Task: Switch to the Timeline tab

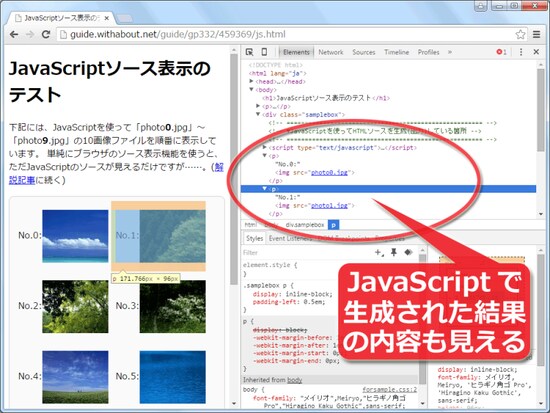Action: [x=396, y=52]
